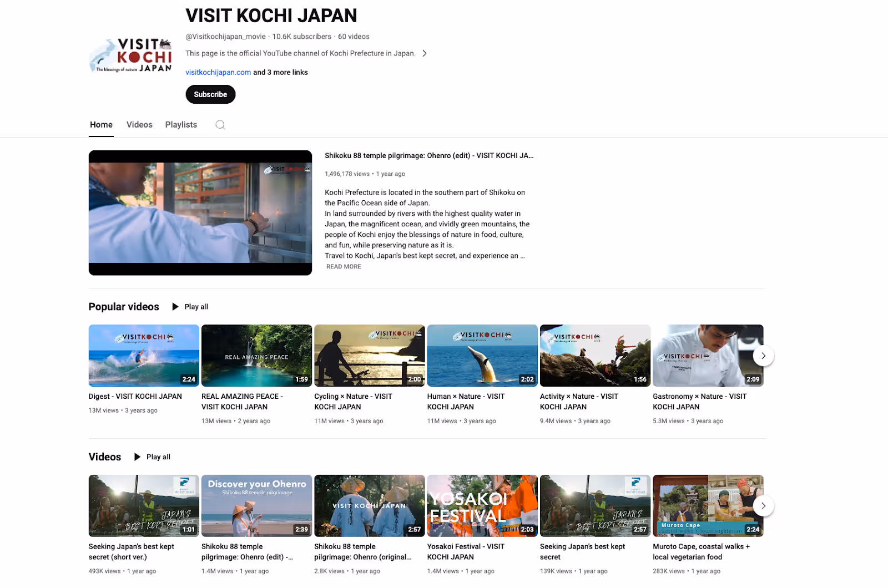Viewport: 888px width, 588px height.
Task: Open the Home tab
Action: coord(101,125)
